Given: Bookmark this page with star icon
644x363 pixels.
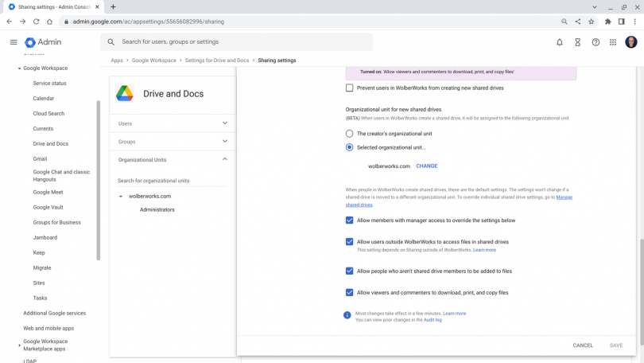Looking at the screenshot, I should (x=591, y=21).
